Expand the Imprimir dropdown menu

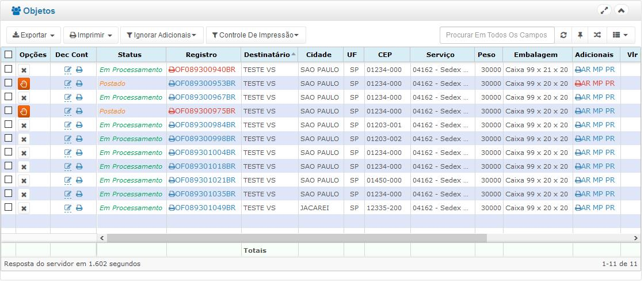point(91,35)
